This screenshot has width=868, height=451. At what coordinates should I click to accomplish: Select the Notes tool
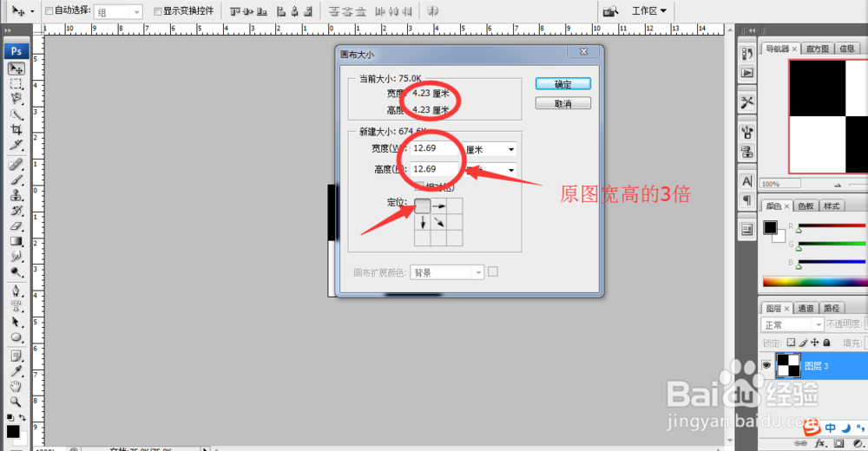(x=16, y=356)
